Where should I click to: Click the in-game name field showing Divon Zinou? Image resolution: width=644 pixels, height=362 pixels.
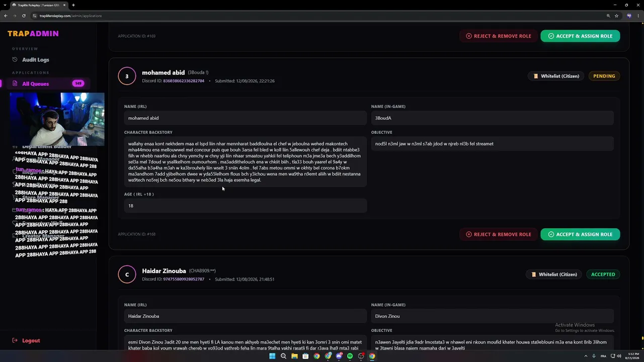(x=493, y=316)
